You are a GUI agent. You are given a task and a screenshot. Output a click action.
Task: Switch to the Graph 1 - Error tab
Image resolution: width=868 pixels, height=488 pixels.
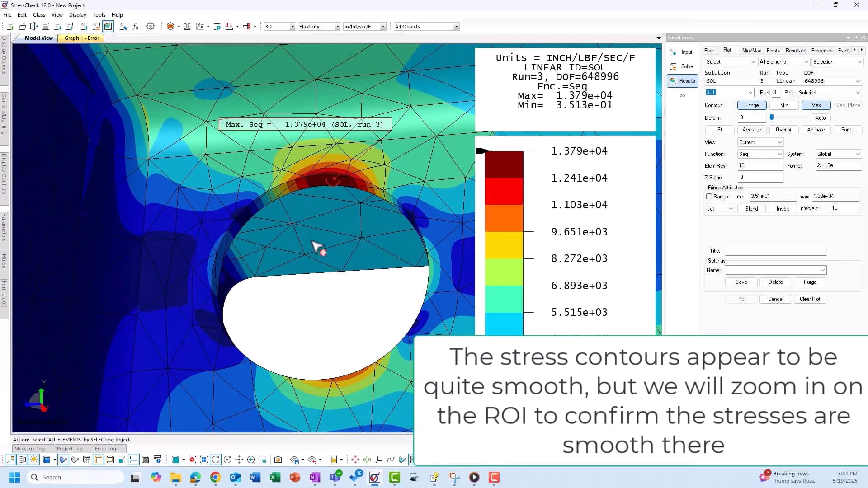tap(81, 38)
